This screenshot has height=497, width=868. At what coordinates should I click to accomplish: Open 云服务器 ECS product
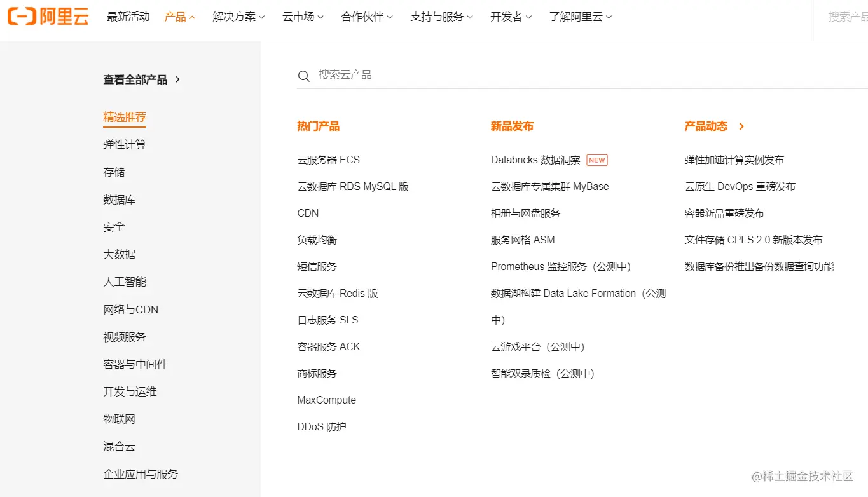coord(329,160)
